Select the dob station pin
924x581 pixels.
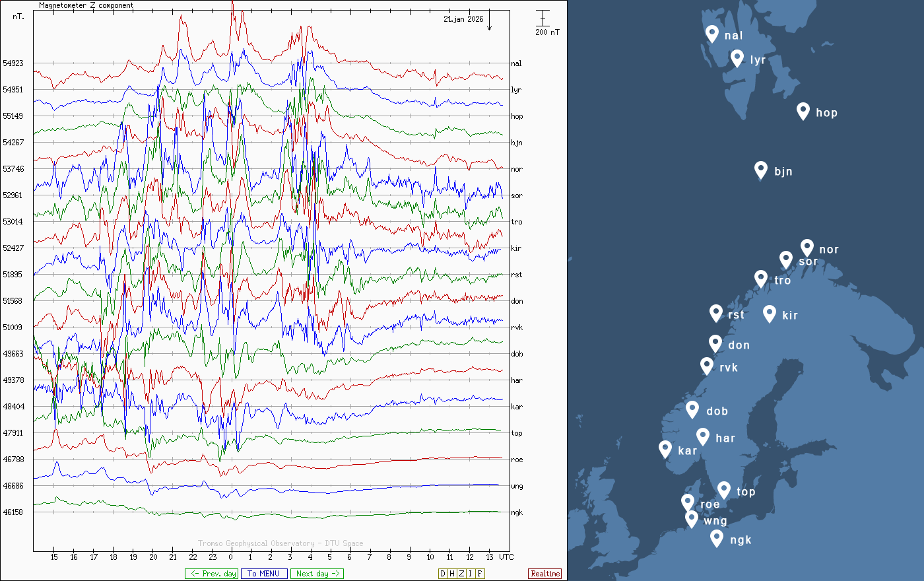692,409
